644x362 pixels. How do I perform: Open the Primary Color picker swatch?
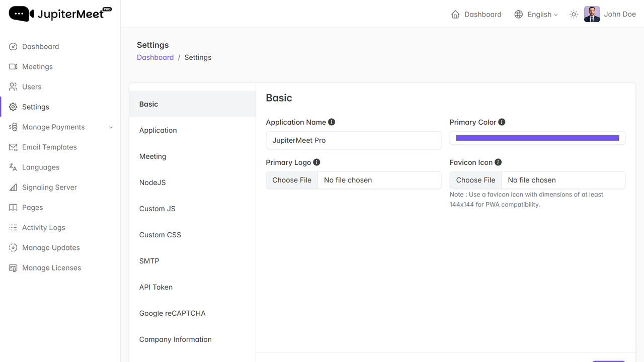click(x=537, y=138)
